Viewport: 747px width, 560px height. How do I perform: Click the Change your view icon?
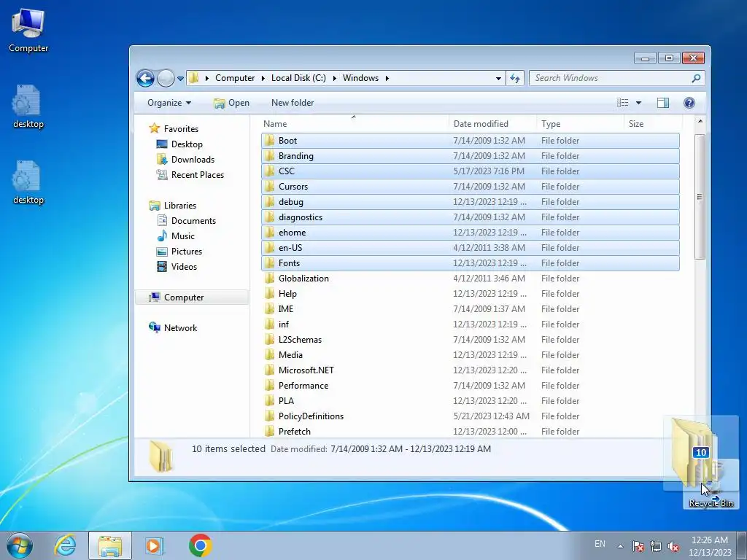(623, 103)
